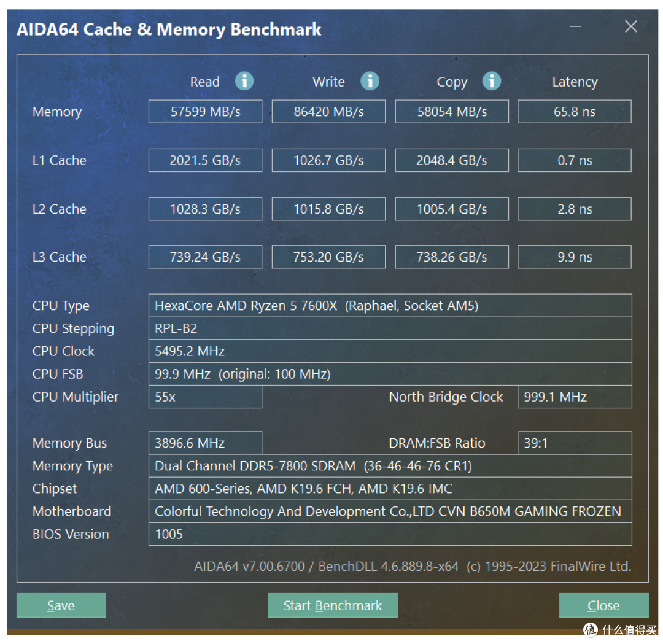Viewport: 663px width, 644px height.
Task: Click Chipset field AMD 600-Series
Action: coord(390,489)
